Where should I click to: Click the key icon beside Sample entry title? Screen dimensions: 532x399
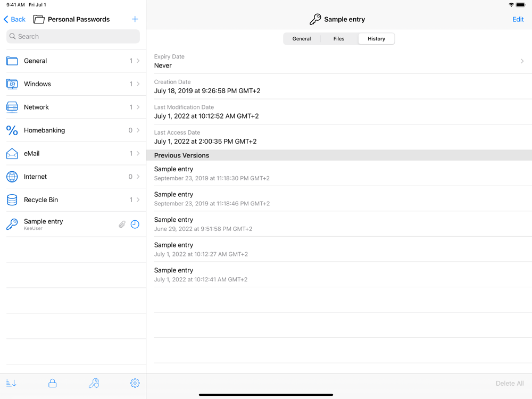tap(315, 19)
